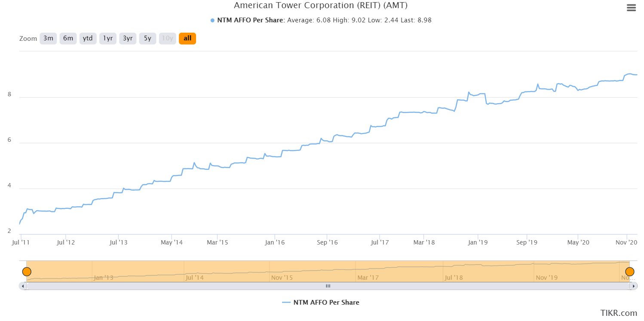Image resolution: width=644 pixels, height=321 pixels.
Task: Switch zoom to 5y
Action: click(x=147, y=38)
